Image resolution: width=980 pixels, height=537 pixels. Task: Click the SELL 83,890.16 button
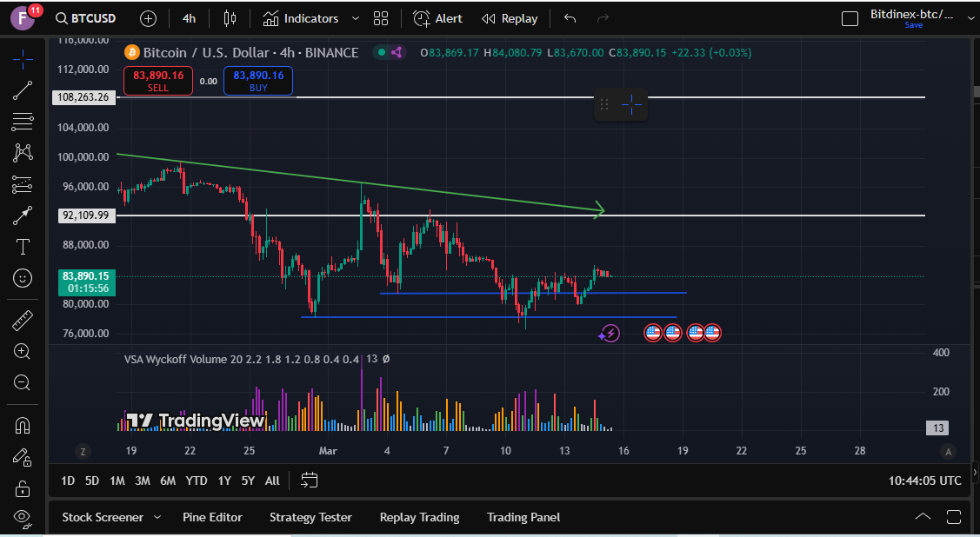coord(158,81)
